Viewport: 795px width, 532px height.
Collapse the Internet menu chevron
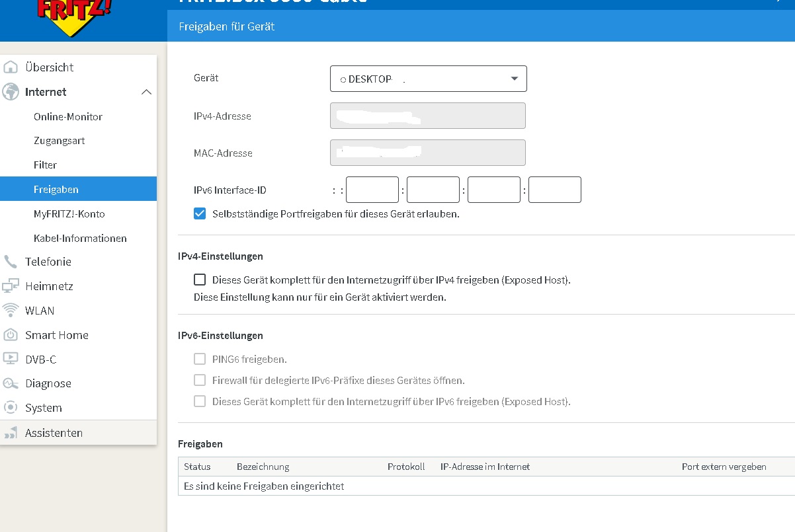point(147,92)
